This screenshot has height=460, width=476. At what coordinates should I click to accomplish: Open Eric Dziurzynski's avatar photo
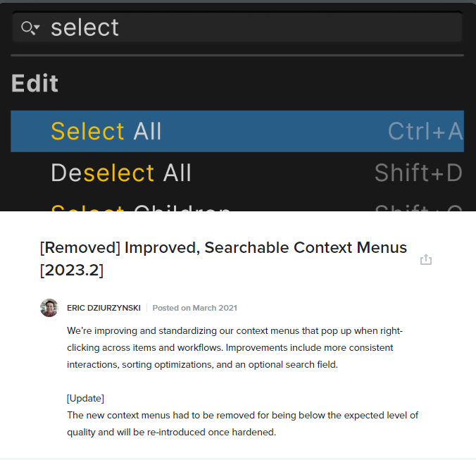pyautogui.click(x=49, y=308)
